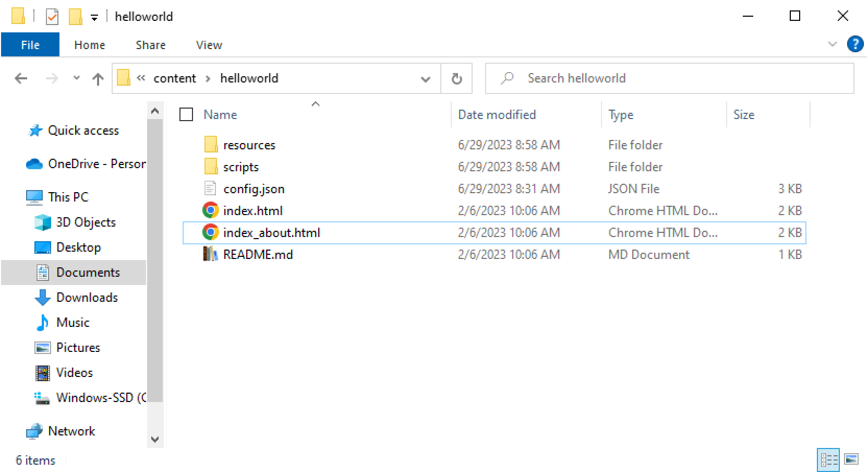Screen dimensions: 868x472
Task: Click the Properties icon in title bar
Action: [52, 17]
